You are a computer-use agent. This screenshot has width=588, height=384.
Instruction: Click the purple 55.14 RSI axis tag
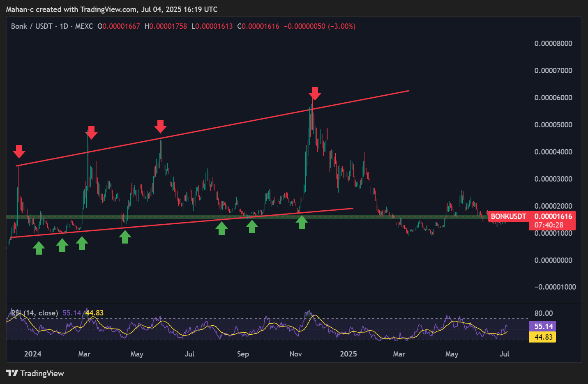(542, 327)
